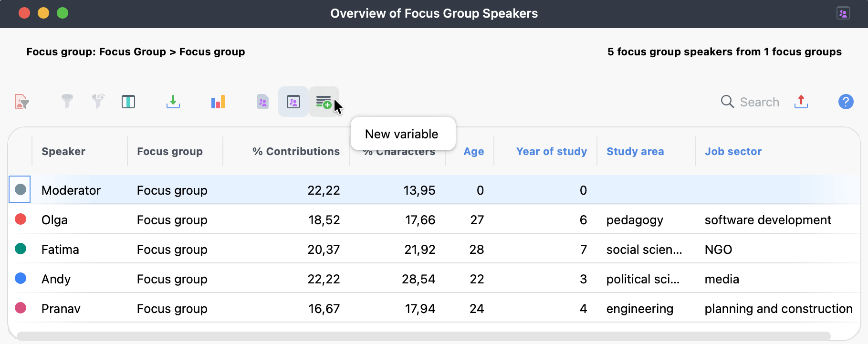The image size is (868, 344).
Task: Click Olga's year of study 6
Action: point(583,220)
